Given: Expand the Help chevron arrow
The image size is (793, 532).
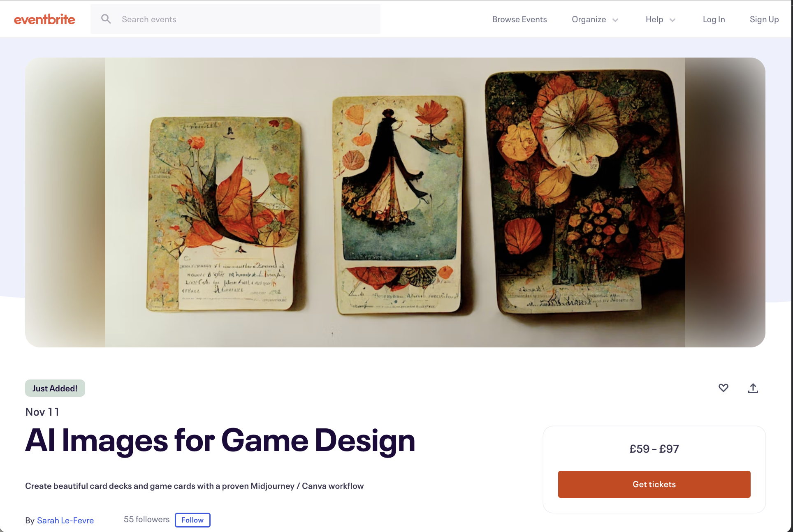Looking at the screenshot, I should pyautogui.click(x=672, y=20).
